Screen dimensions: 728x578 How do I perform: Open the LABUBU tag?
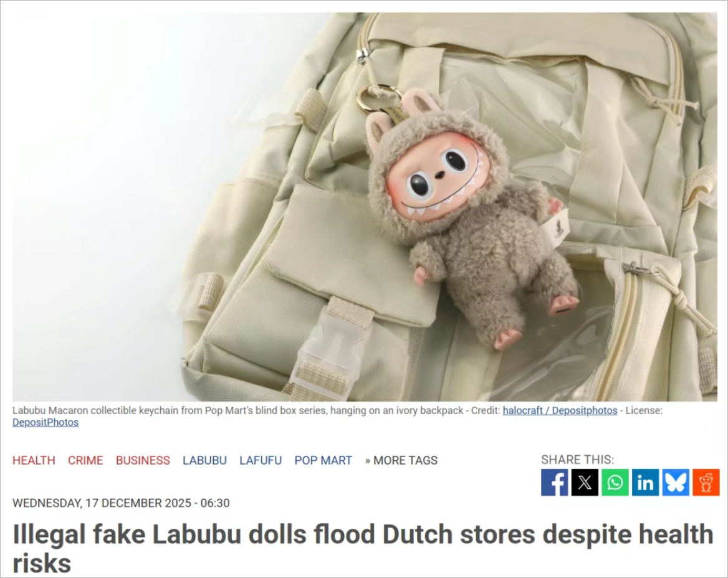coord(204,460)
